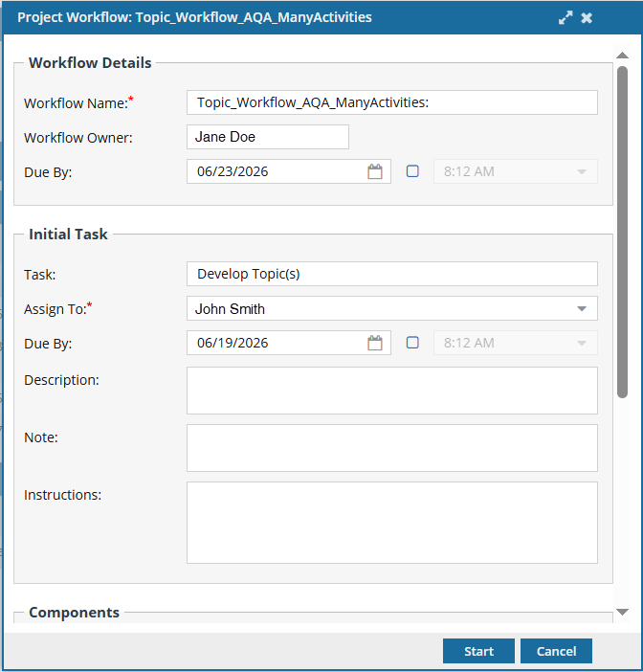643x672 pixels.
Task: Click the Workflow Name label
Action: pyautogui.click(x=78, y=103)
